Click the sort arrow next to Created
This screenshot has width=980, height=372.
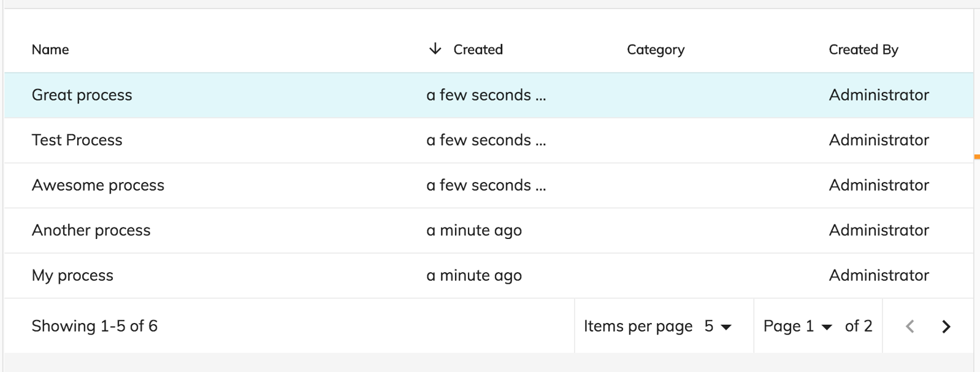(435, 49)
